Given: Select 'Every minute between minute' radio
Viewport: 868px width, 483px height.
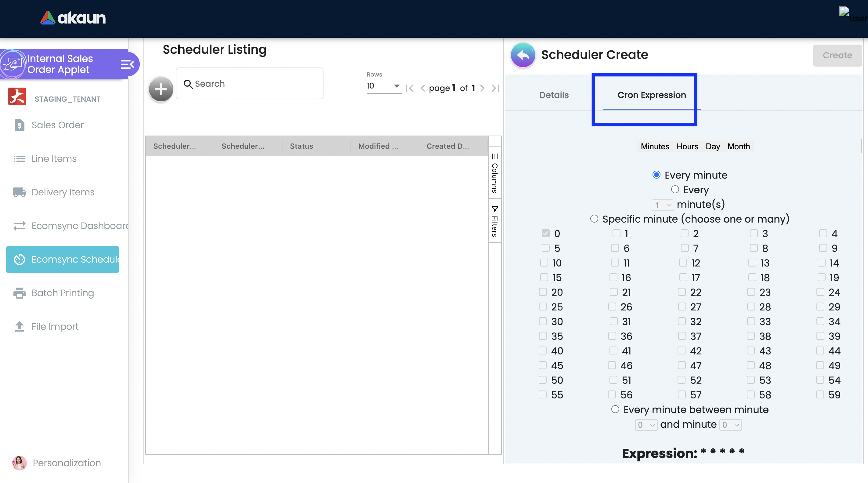Looking at the screenshot, I should [x=615, y=409].
